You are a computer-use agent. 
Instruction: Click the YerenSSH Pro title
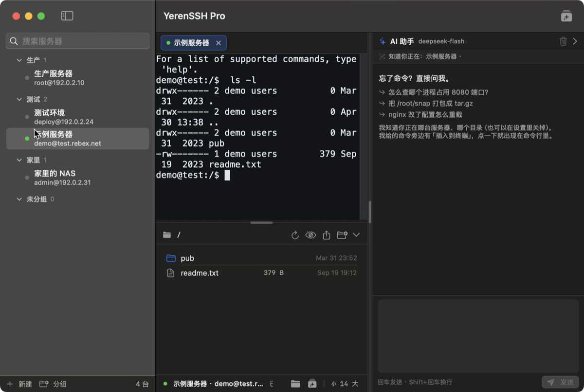[194, 16]
